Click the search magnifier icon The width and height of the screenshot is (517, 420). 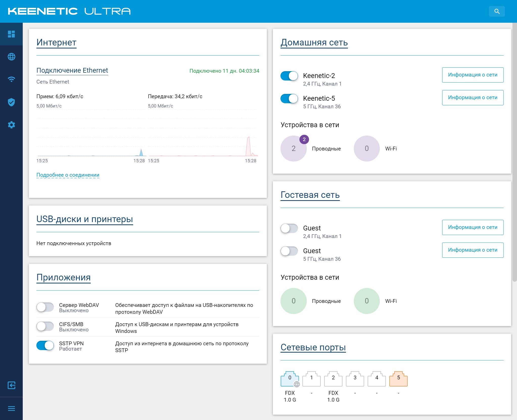(x=497, y=11)
